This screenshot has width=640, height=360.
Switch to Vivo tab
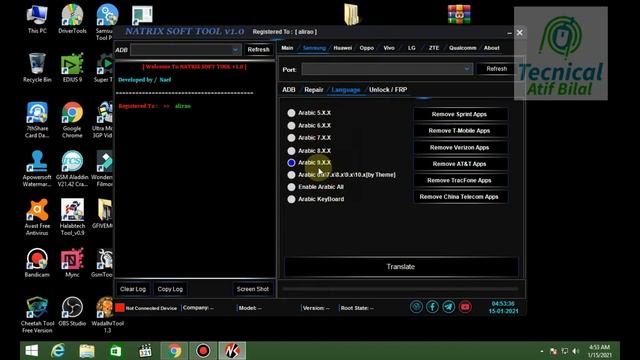(389, 48)
